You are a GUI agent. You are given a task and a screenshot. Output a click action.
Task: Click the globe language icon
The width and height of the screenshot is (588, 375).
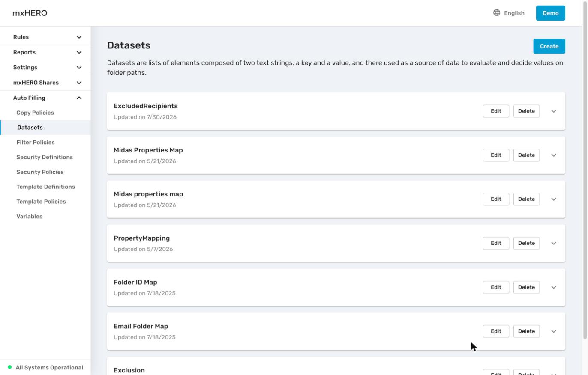[497, 13]
